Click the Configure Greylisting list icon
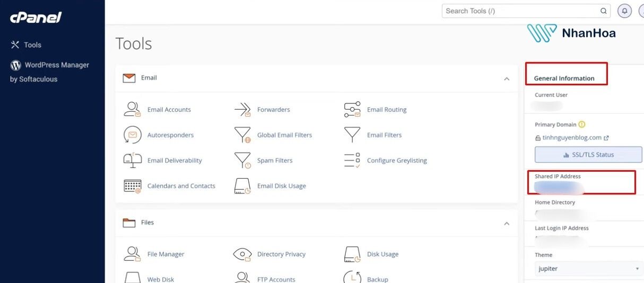This screenshot has height=283, width=644. tap(352, 160)
